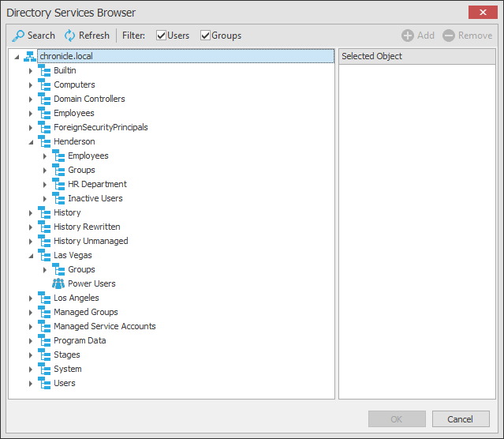Image resolution: width=504 pixels, height=439 pixels.
Task: Click the Cancel button
Action: click(x=461, y=418)
